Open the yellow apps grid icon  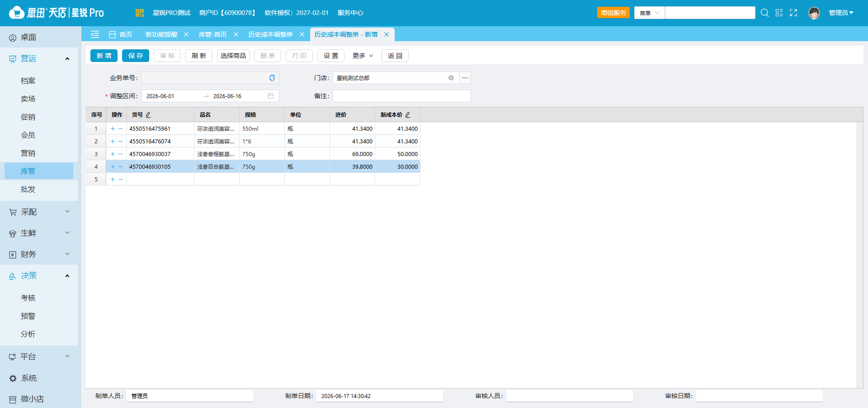pyautogui.click(x=140, y=13)
